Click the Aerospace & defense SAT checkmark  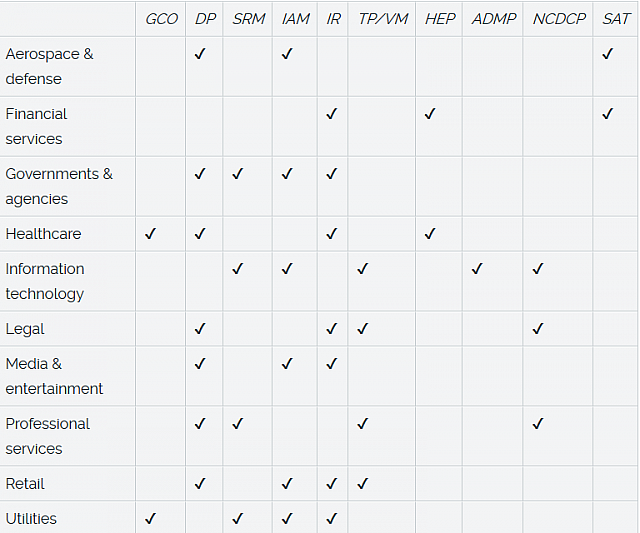[x=607, y=54]
